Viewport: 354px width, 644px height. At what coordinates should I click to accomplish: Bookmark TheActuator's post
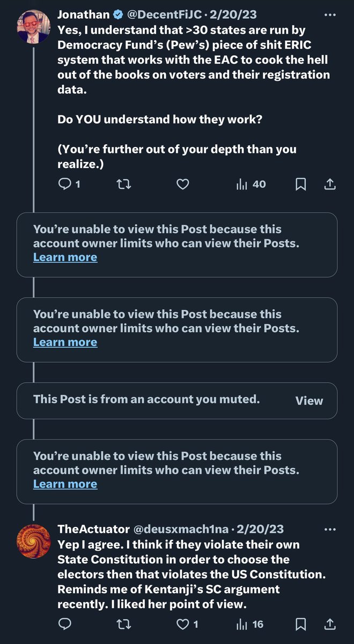pos(301,624)
